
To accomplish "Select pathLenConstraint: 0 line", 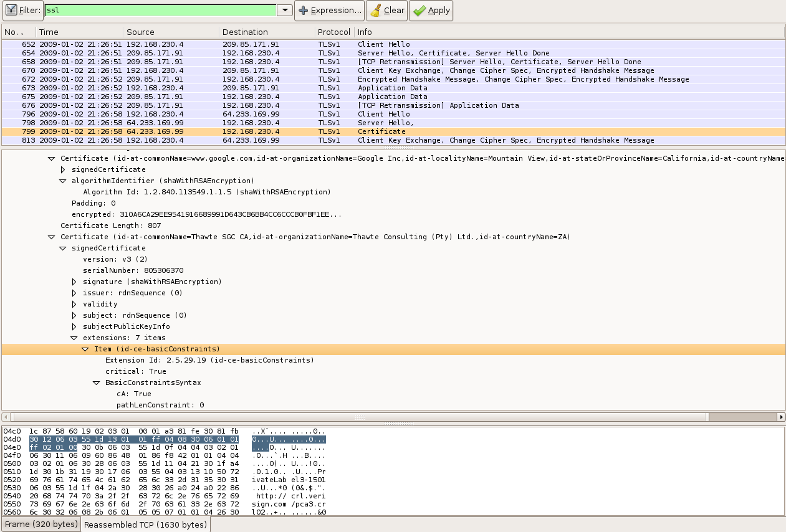I will click(160, 405).
